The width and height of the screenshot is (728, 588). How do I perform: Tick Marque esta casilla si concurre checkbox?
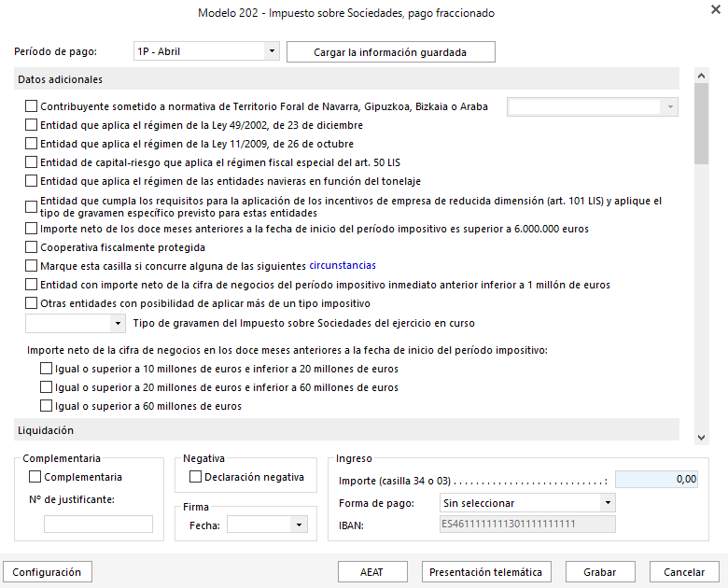[x=31, y=266]
